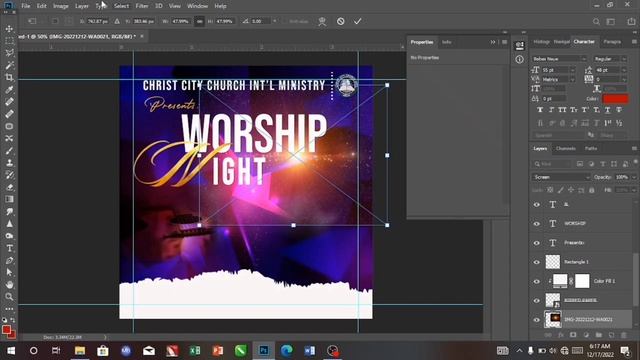Image resolution: width=640 pixels, height=360 pixels.
Task: Click the rotation angle input field
Action: point(260,21)
